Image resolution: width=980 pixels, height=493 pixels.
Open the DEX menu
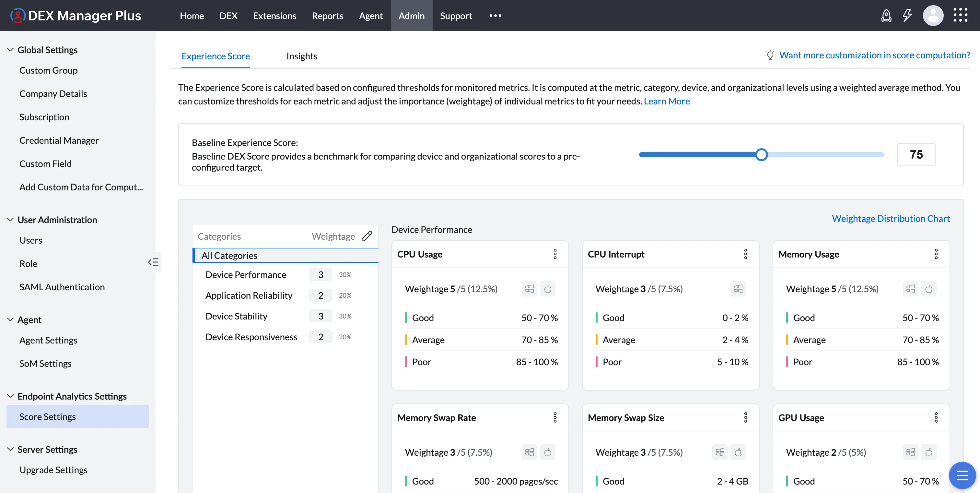tap(228, 16)
